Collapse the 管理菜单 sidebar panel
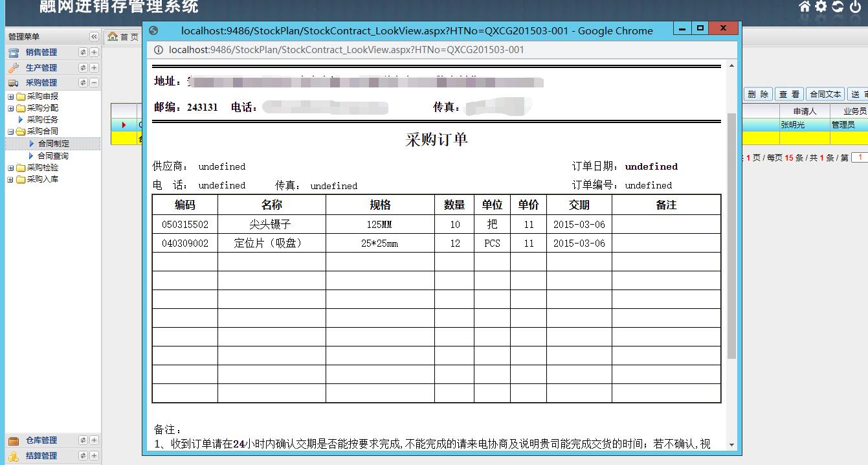This screenshot has width=868, height=465. (x=93, y=37)
